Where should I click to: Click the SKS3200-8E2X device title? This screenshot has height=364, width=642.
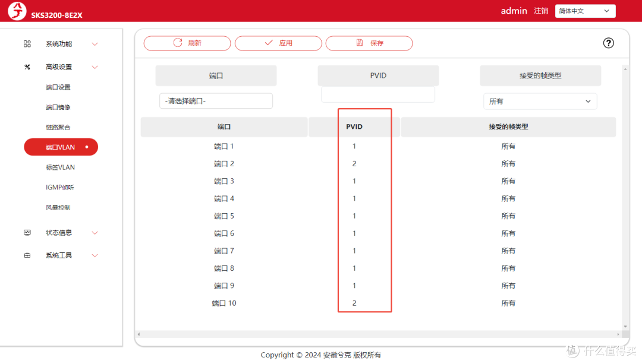(56, 15)
